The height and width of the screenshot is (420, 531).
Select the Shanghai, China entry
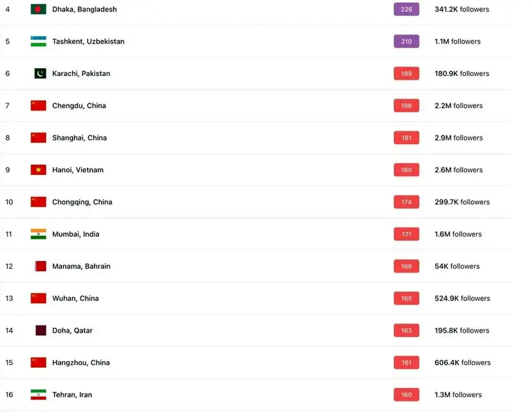(79, 138)
